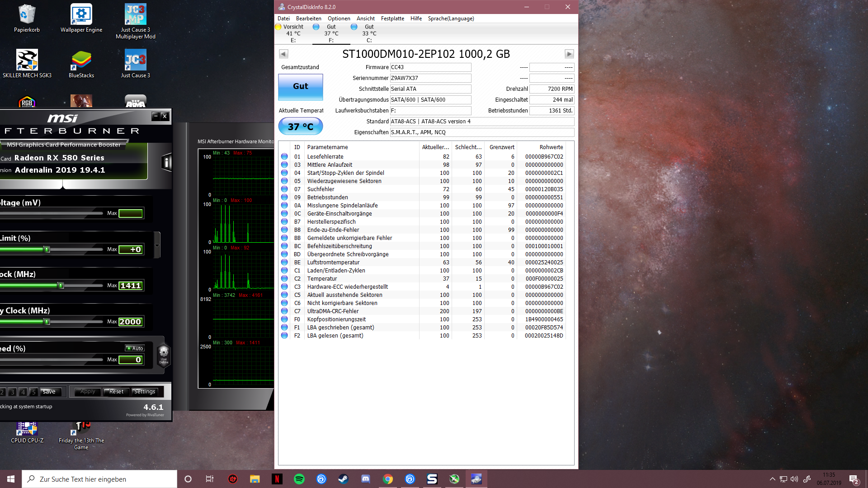
Task: Click the Reset button in Afterburner
Action: tap(116, 392)
